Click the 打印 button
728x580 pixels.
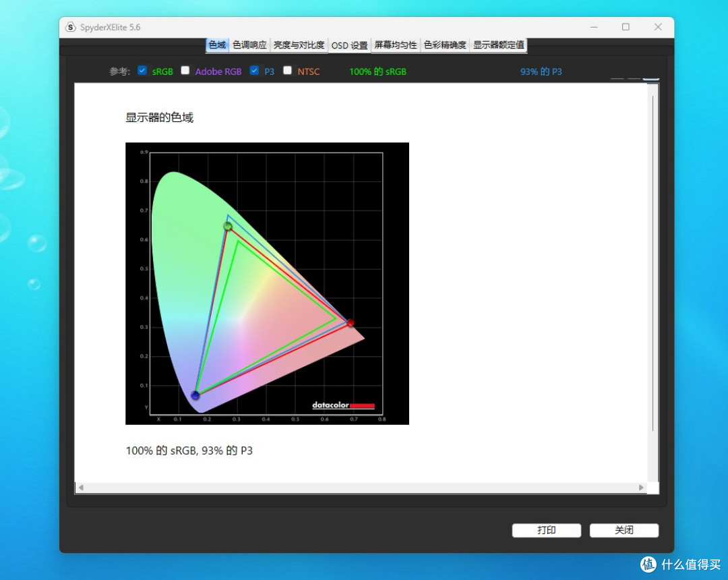pyautogui.click(x=547, y=530)
